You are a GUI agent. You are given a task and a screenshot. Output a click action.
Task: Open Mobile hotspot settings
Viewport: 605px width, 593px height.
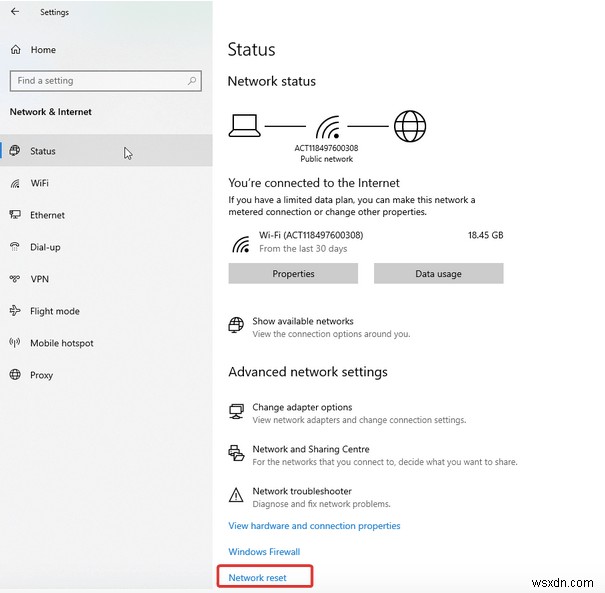(106, 343)
